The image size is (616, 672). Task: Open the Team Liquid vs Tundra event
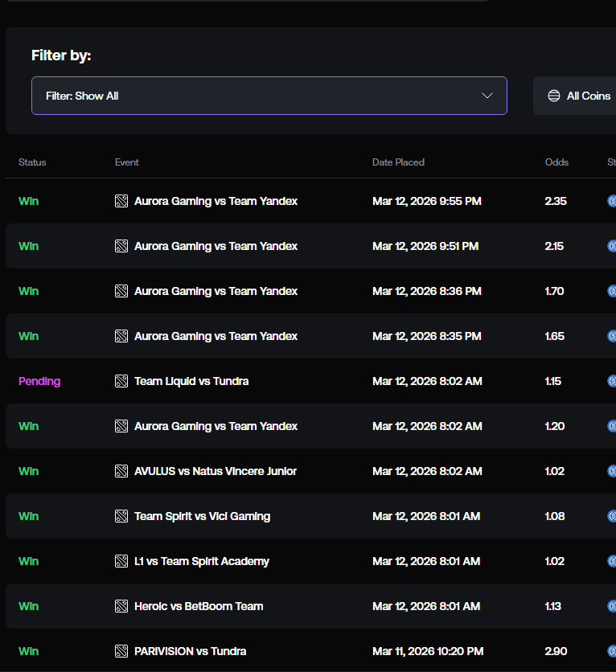coord(191,381)
